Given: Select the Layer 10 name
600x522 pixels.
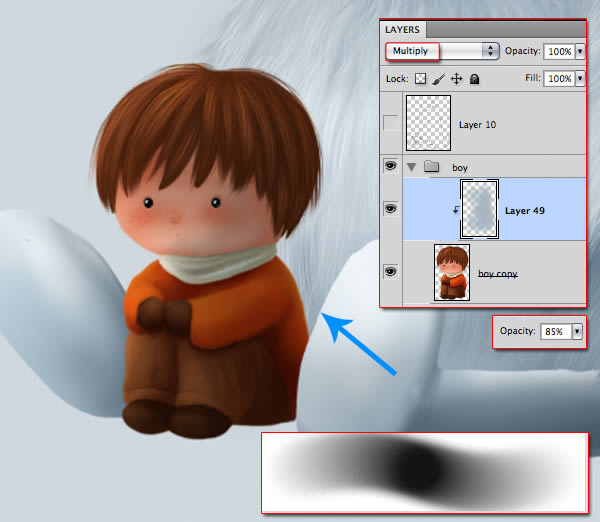Looking at the screenshot, I should tap(477, 125).
